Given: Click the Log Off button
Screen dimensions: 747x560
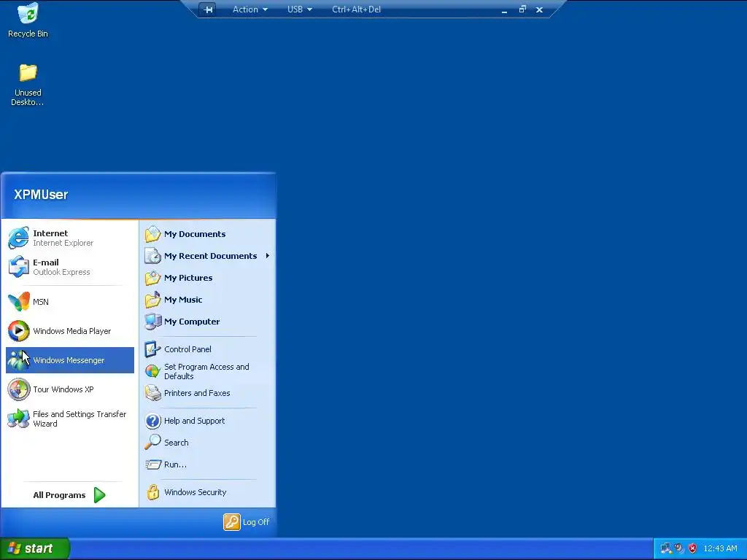Looking at the screenshot, I should click(x=247, y=522).
